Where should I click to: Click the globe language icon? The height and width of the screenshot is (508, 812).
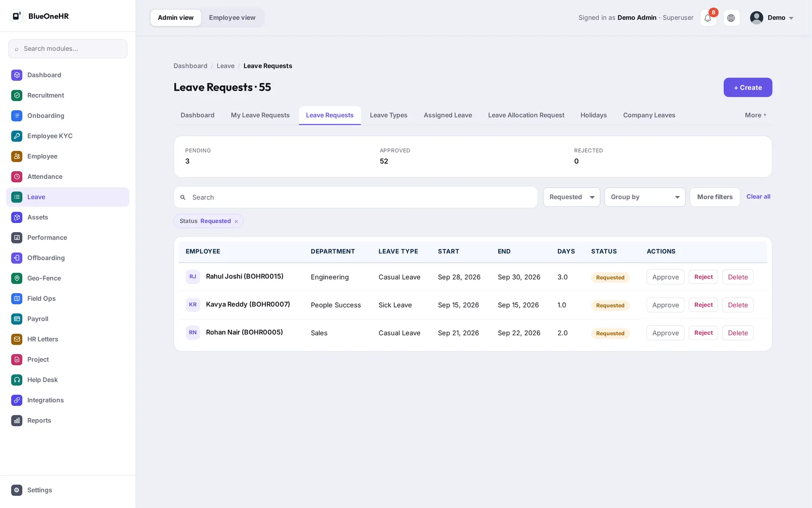pos(731,18)
